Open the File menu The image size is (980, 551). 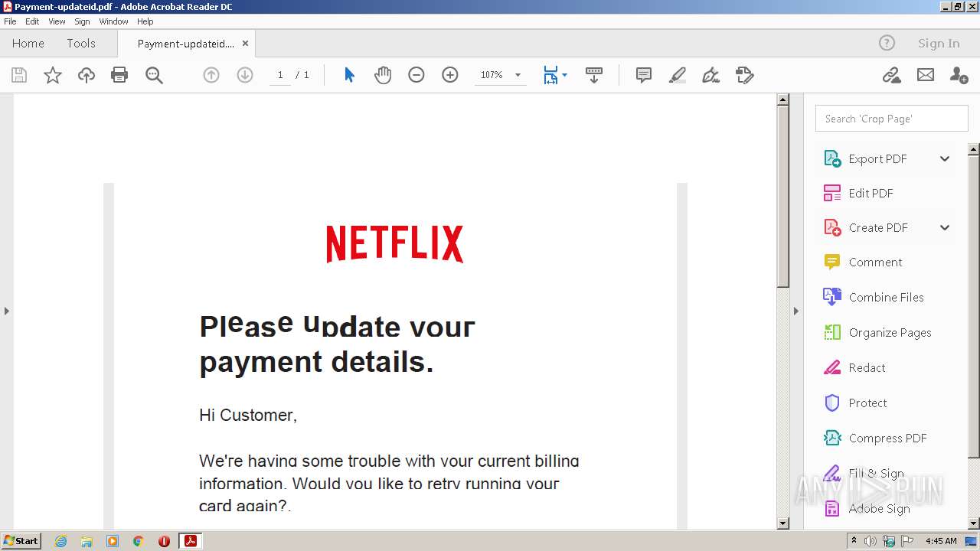[x=10, y=21]
